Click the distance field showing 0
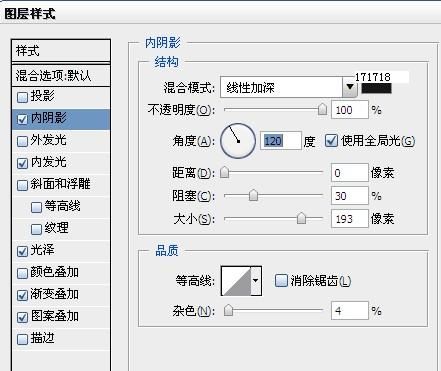Viewport: 441px width, 371px height. 350,173
